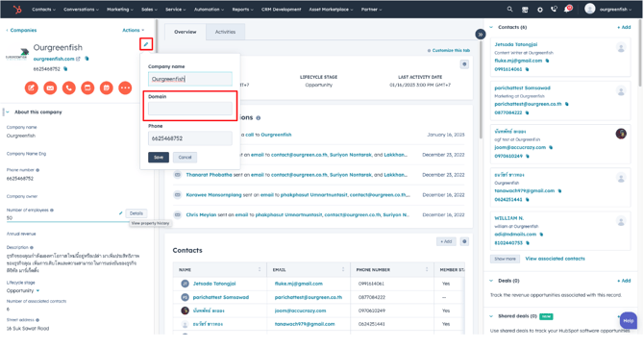Open the Help chat button

pos(628,320)
